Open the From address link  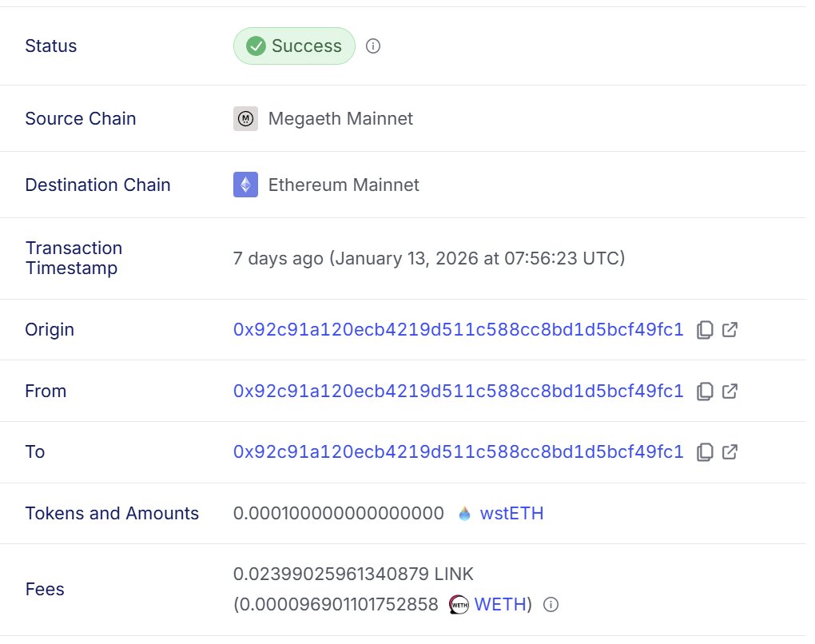pos(458,392)
